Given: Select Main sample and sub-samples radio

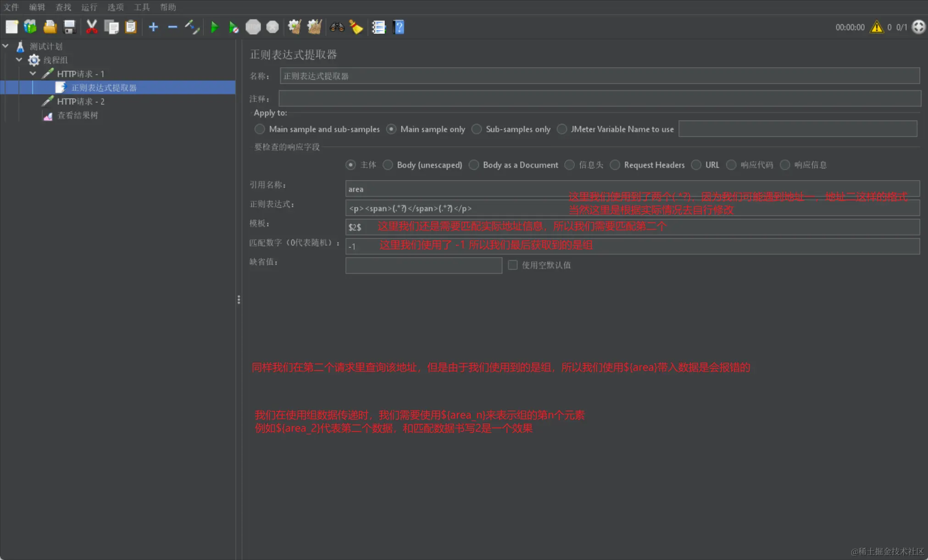Looking at the screenshot, I should [x=260, y=129].
